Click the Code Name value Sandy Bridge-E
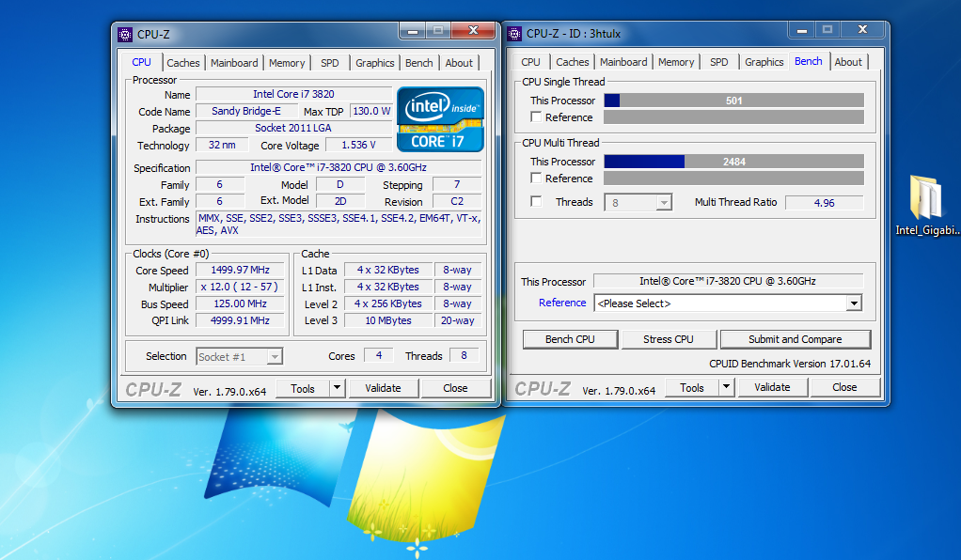The width and height of the screenshot is (961, 560). coord(246,111)
